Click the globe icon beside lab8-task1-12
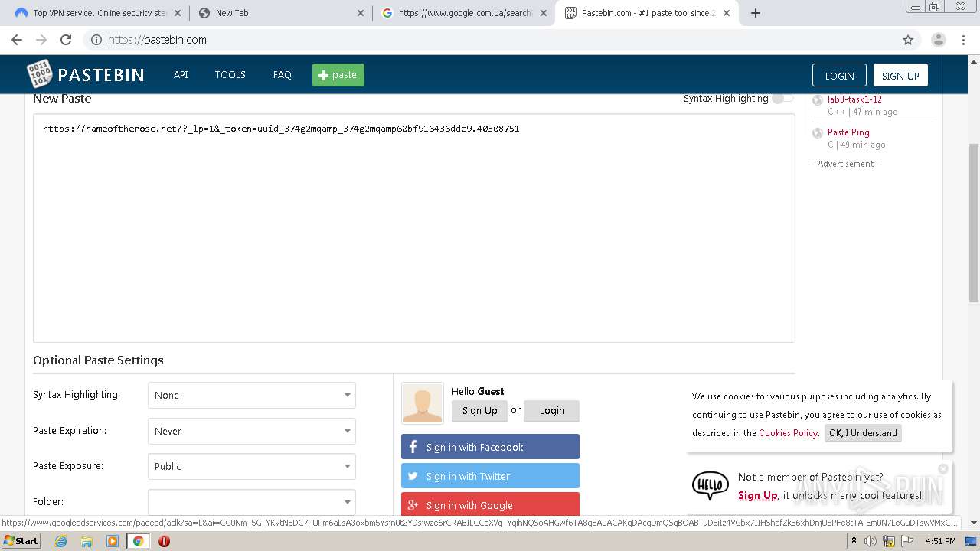This screenshot has height=551, width=980. (818, 99)
